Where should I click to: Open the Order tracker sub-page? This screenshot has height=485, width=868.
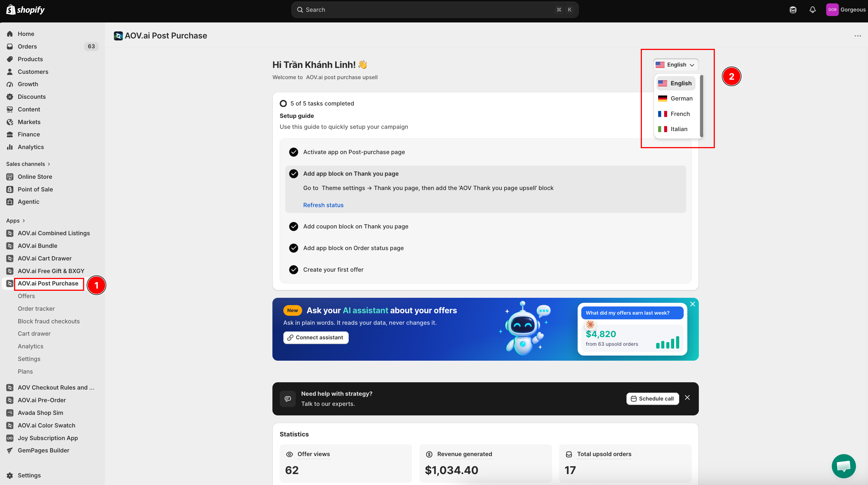point(36,309)
